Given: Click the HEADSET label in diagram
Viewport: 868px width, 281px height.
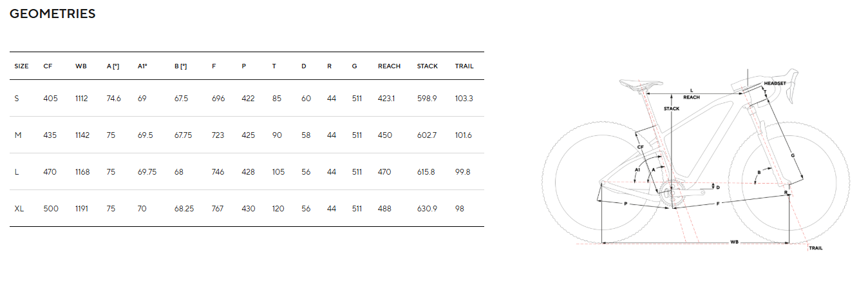Looking at the screenshot, I should pos(775,84).
